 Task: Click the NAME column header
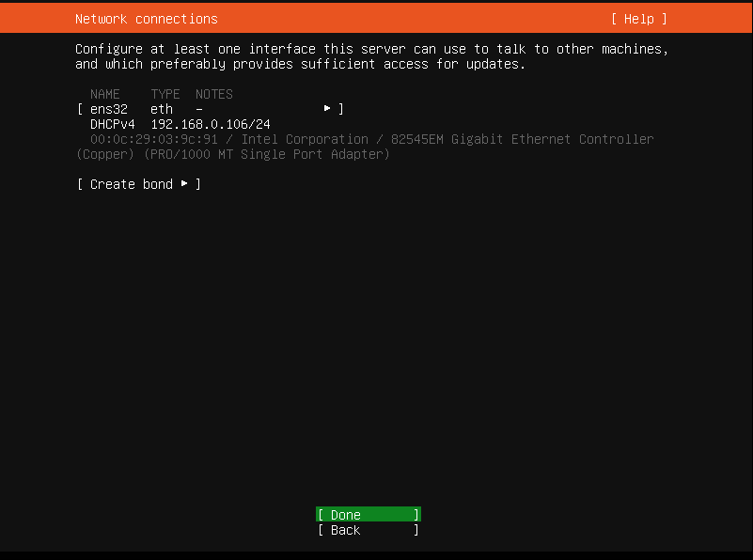coord(105,94)
